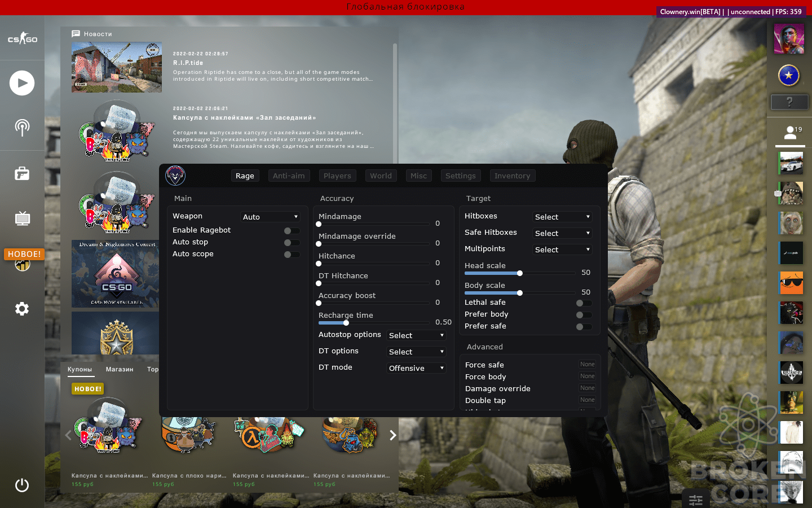812x508 pixels.
Task: Open the game settings gear icon
Action: click(x=22, y=309)
